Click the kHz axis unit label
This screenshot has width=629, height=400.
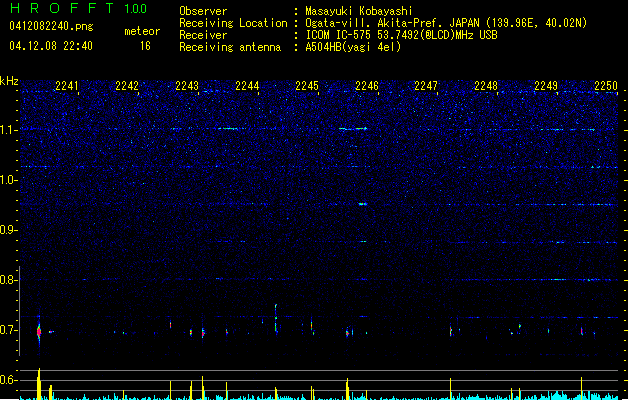(9, 81)
